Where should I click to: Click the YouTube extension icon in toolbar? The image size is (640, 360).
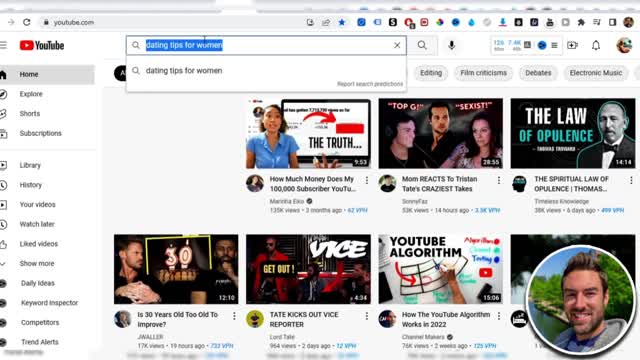pyautogui.click(x=550, y=22)
